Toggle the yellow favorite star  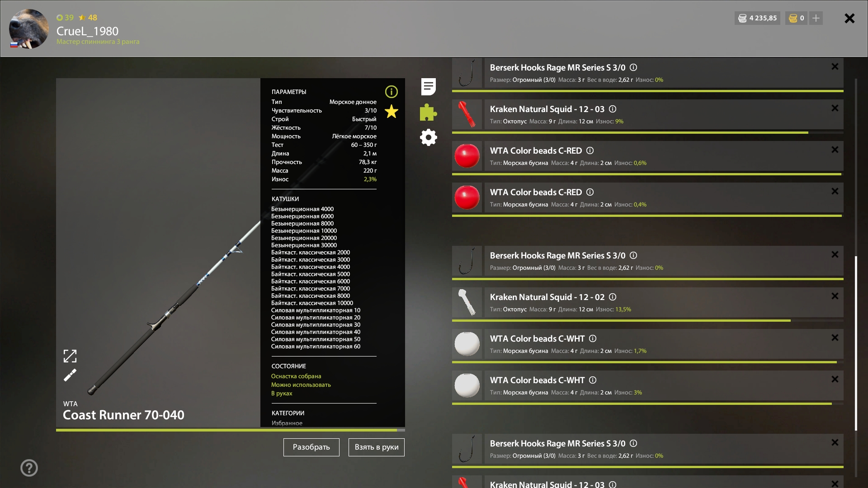pos(392,112)
